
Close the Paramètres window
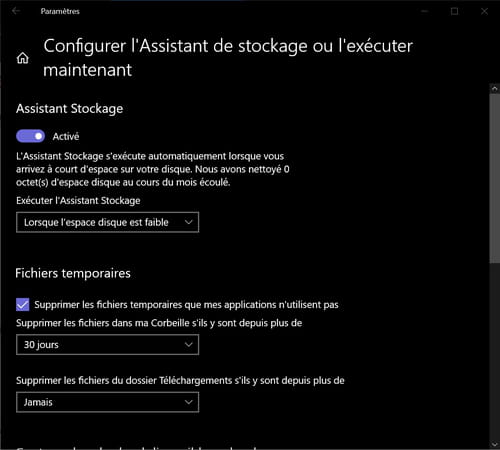pos(484,11)
